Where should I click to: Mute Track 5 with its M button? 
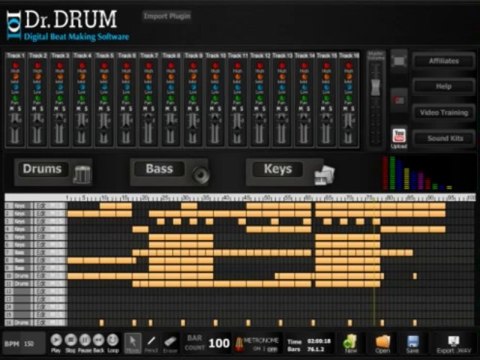[101, 109]
